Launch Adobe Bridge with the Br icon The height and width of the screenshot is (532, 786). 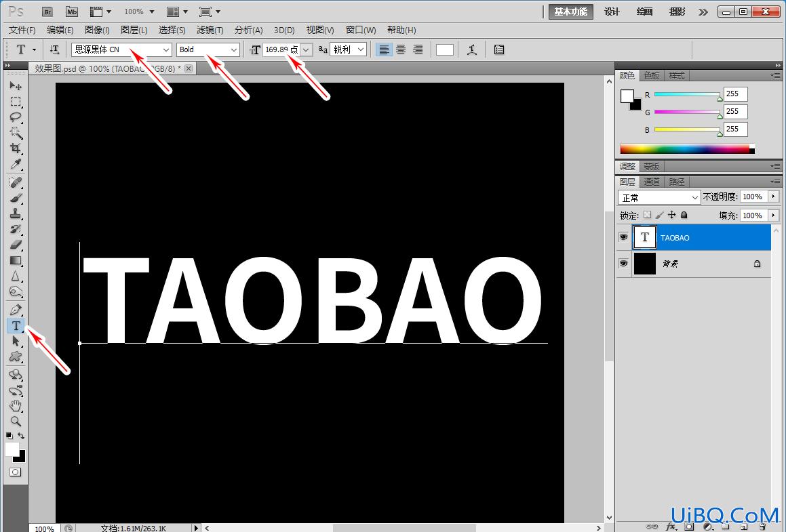[47, 12]
